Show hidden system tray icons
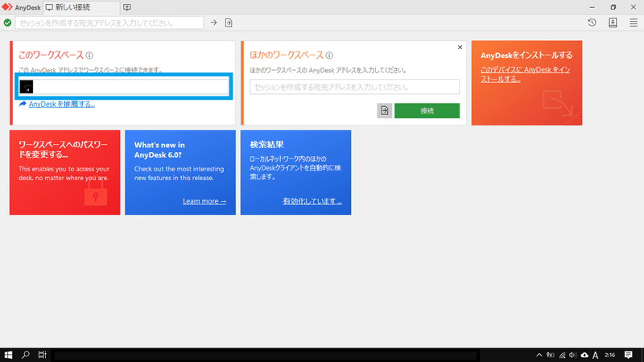 click(x=539, y=355)
